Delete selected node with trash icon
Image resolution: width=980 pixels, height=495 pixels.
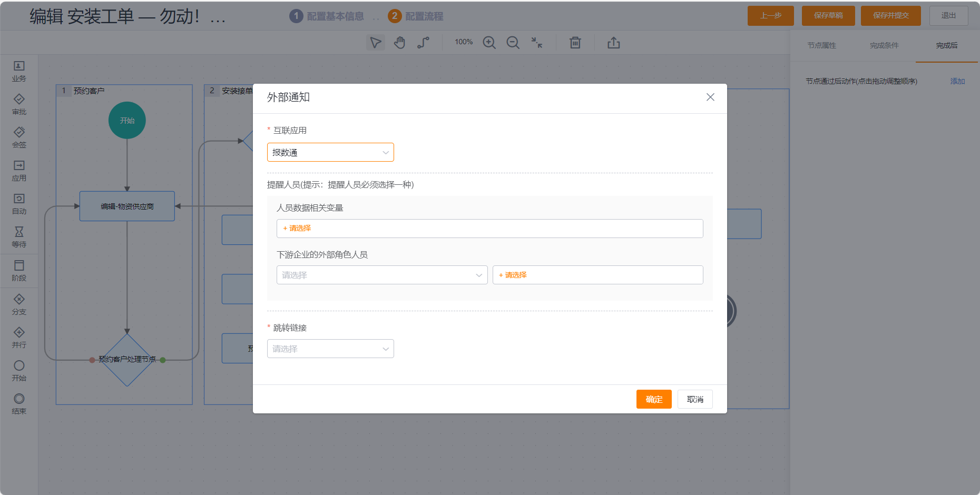click(575, 43)
